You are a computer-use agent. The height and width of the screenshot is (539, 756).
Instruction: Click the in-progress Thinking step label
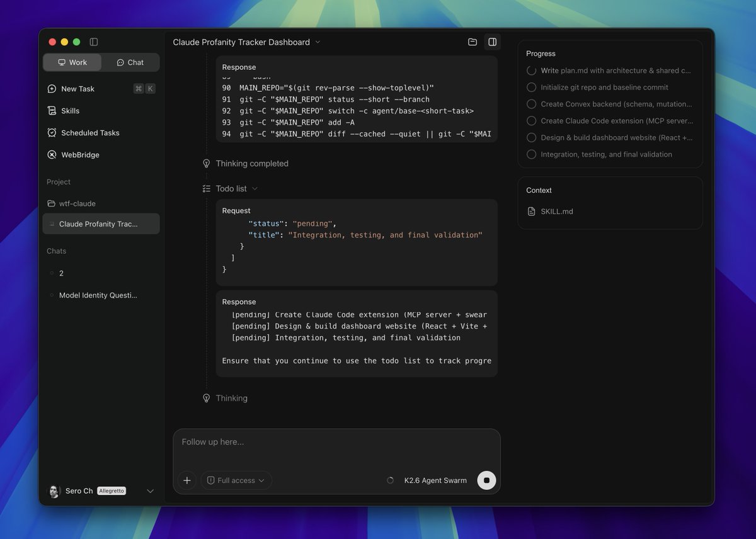(x=231, y=399)
